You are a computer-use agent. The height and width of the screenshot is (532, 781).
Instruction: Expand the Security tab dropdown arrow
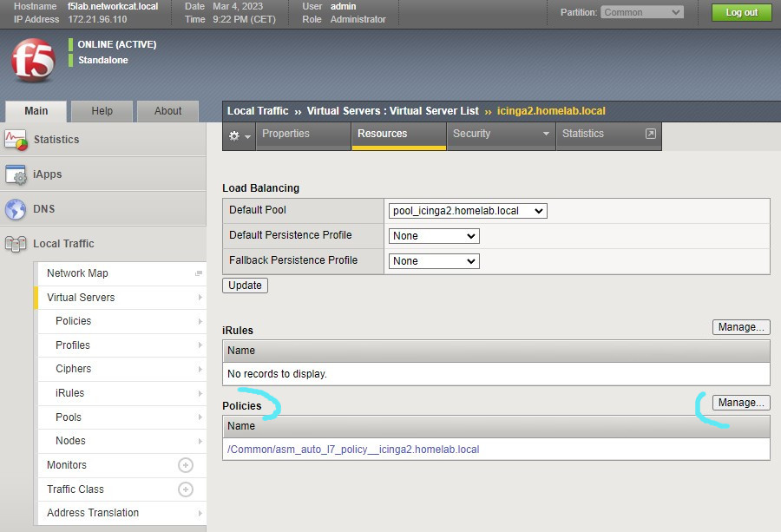546,134
